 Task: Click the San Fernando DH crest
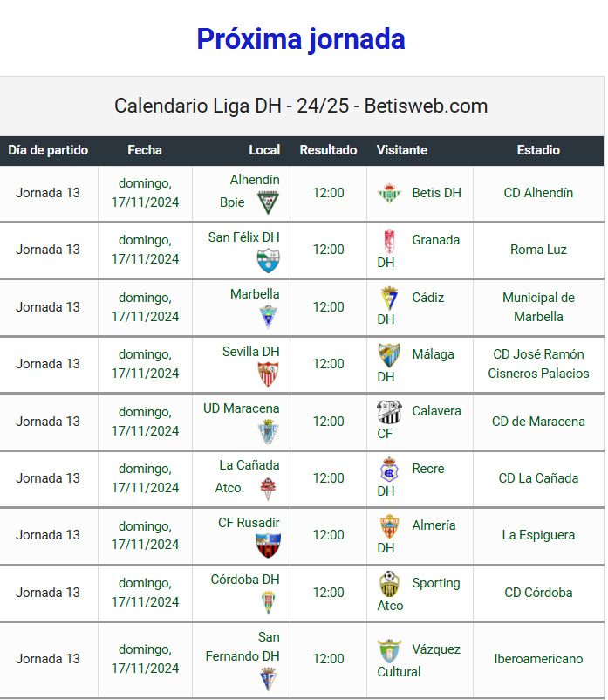(x=268, y=679)
